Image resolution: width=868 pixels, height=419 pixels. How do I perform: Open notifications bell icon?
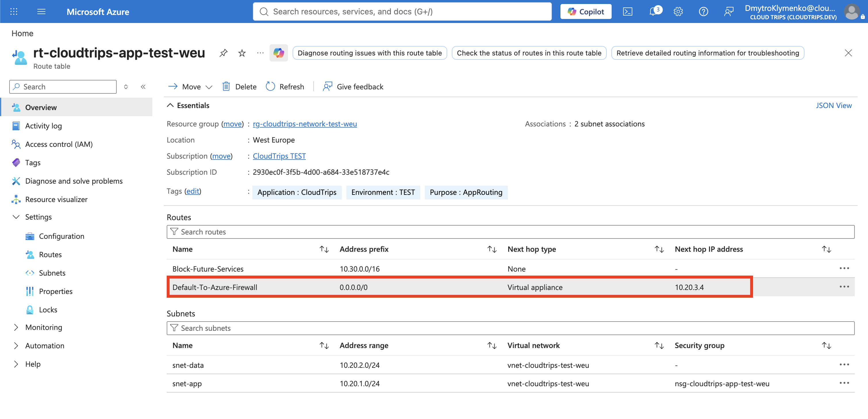[653, 12]
